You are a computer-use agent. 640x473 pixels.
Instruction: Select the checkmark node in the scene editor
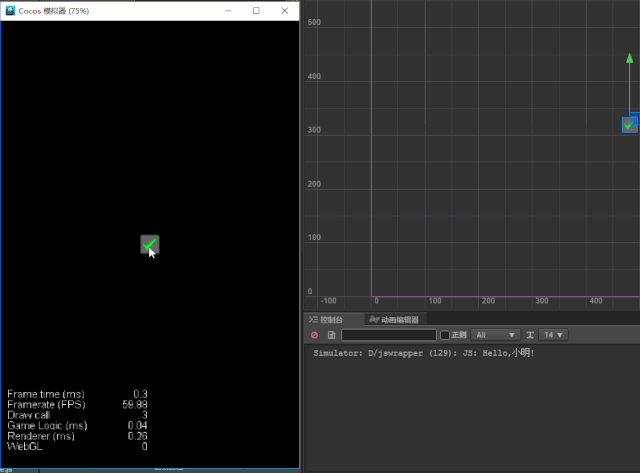pyautogui.click(x=629, y=125)
